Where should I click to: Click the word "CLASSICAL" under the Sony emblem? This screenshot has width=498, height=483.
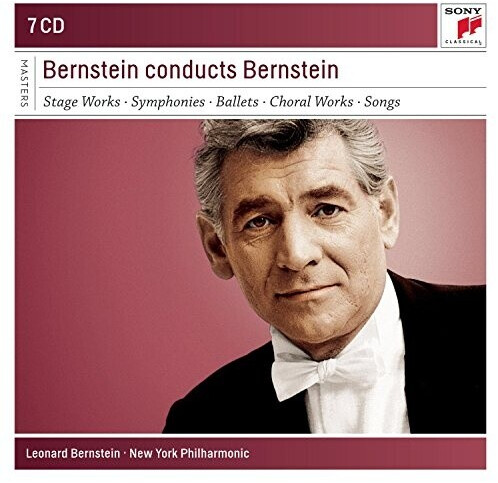(463, 42)
